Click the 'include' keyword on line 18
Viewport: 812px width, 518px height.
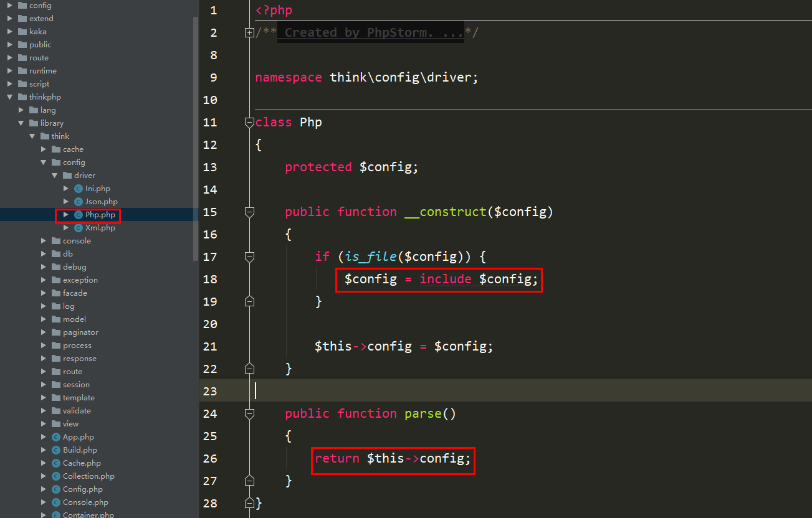(446, 279)
